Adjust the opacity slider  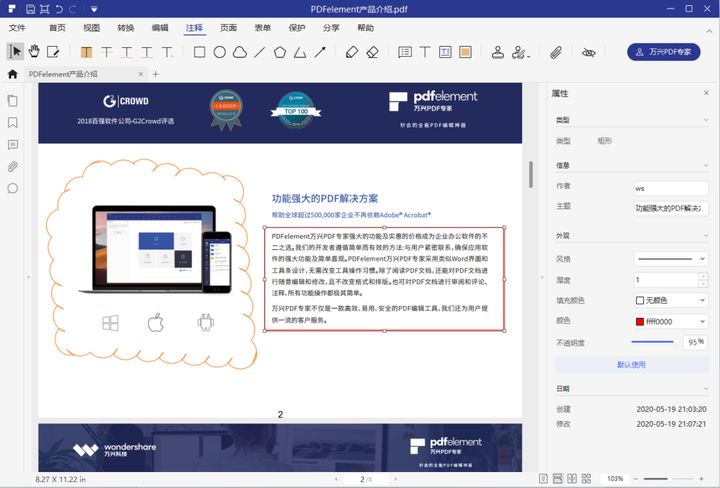pos(652,342)
